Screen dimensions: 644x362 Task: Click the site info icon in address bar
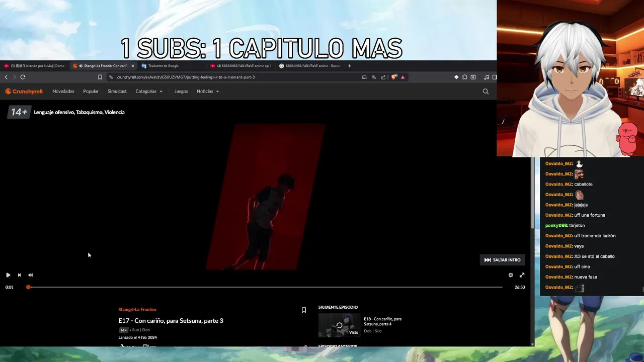coord(111,77)
